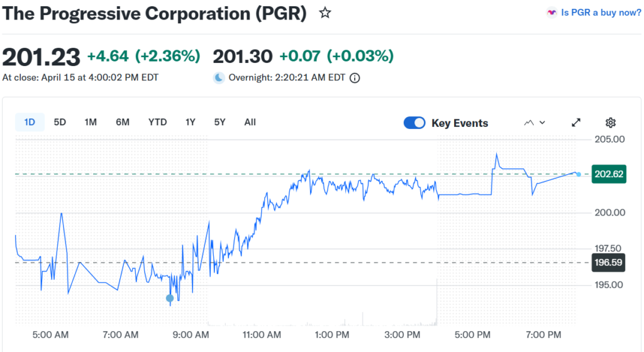Screen dimensions: 644x352
Task: Show the 1M chart range
Action: click(x=91, y=122)
